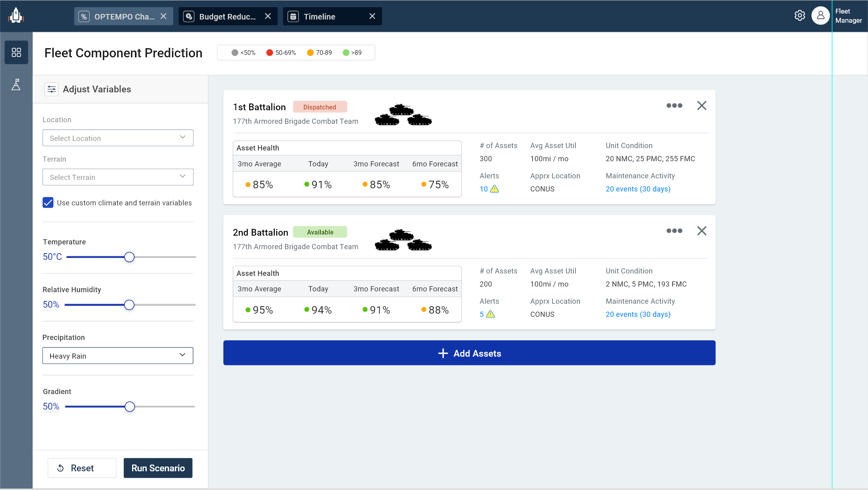Click the rocket logo in the top bar
The height and width of the screenshot is (490, 868).
15,16
